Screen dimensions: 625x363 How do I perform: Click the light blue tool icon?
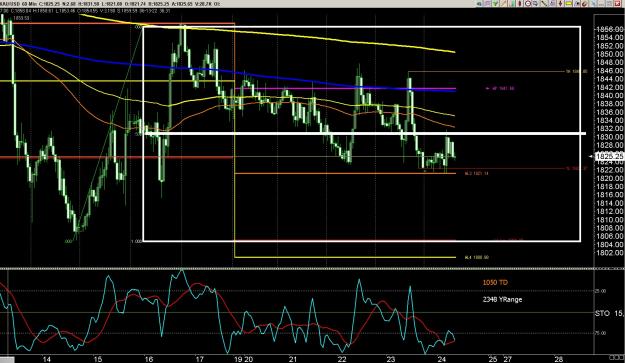[593, 4]
